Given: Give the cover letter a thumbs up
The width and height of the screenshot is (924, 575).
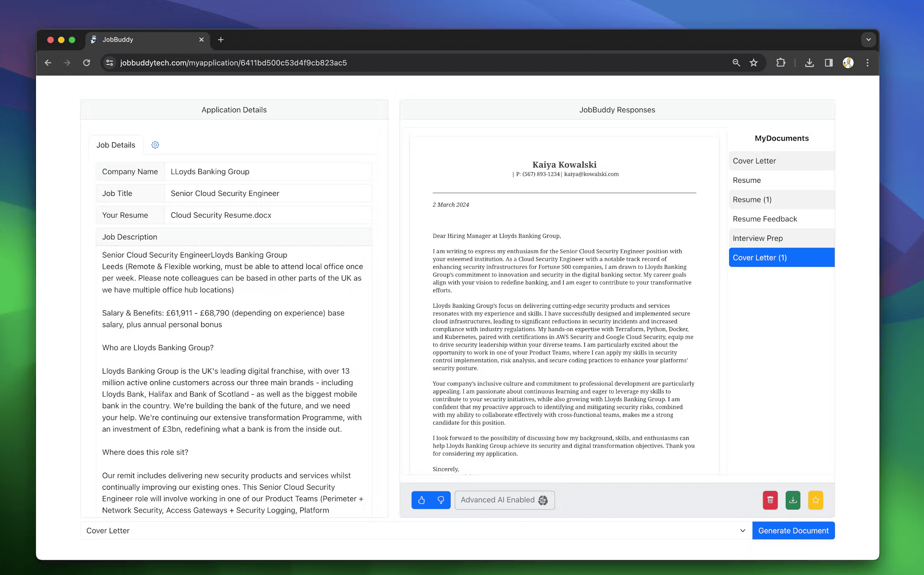Looking at the screenshot, I should coord(421,500).
